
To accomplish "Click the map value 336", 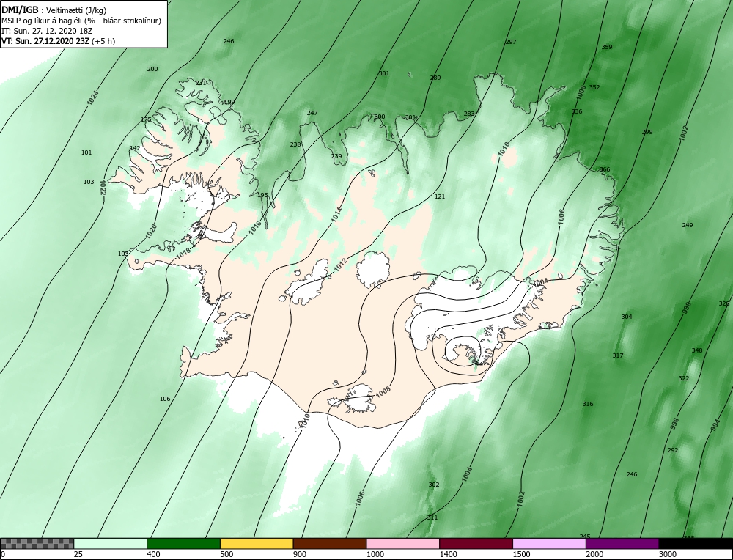I will 577,111.
